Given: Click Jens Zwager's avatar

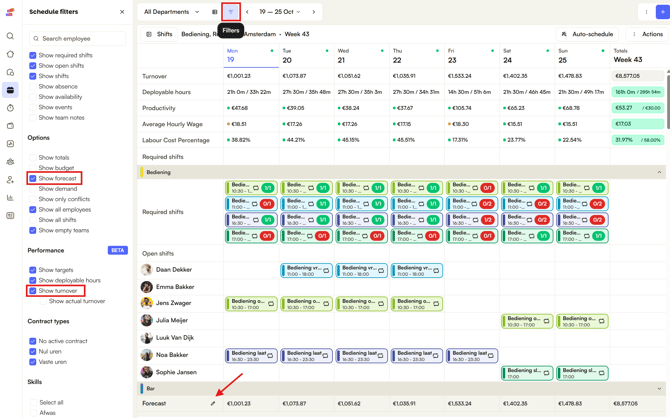Looking at the screenshot, I should (147, 303).
